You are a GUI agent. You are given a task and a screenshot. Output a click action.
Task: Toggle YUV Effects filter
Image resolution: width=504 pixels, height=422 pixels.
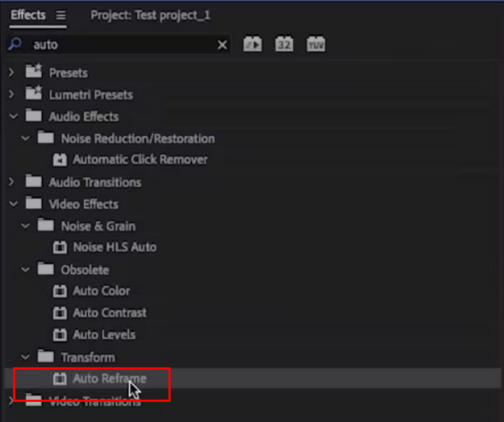[x=315, y=44]
